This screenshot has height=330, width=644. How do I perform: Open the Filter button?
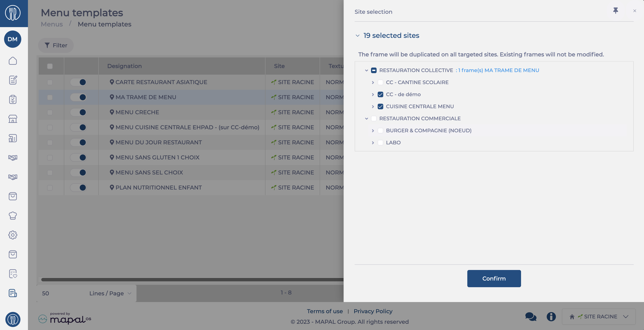click(56, 45)
